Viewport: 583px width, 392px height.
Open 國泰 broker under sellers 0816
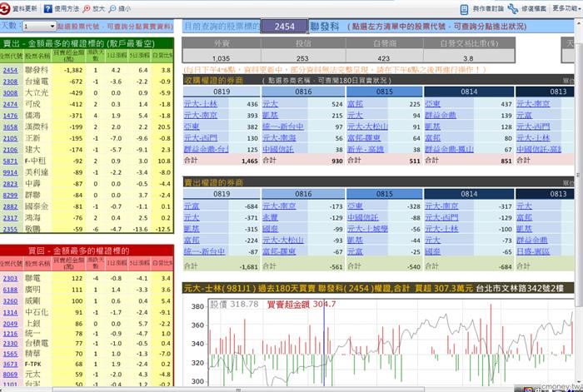(271, 229)
